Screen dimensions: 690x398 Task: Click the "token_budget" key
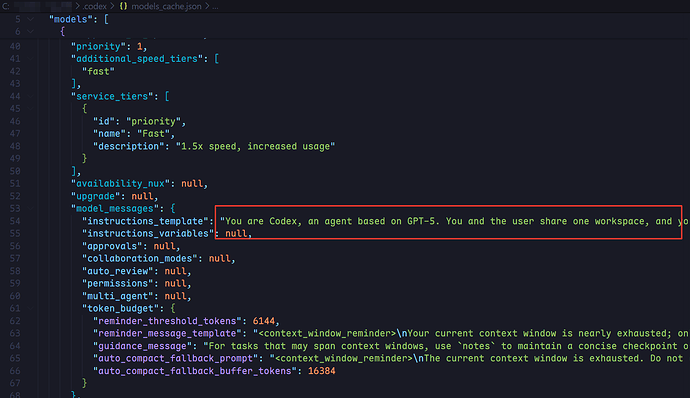(x=120, y=308)
